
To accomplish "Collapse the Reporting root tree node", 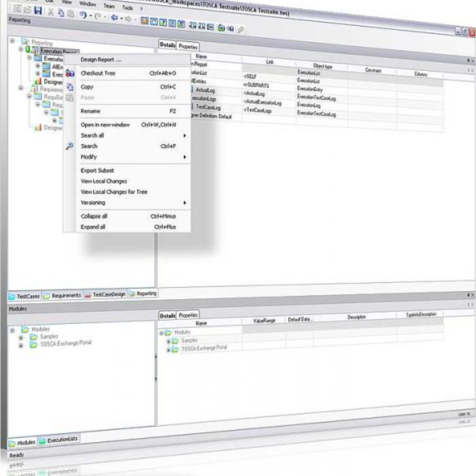I will 12,40.
